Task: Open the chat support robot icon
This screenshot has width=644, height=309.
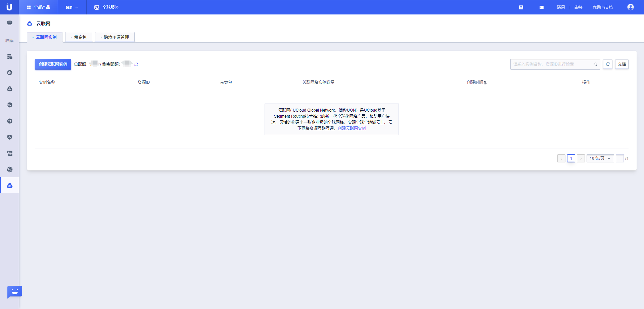Action: 14,292
